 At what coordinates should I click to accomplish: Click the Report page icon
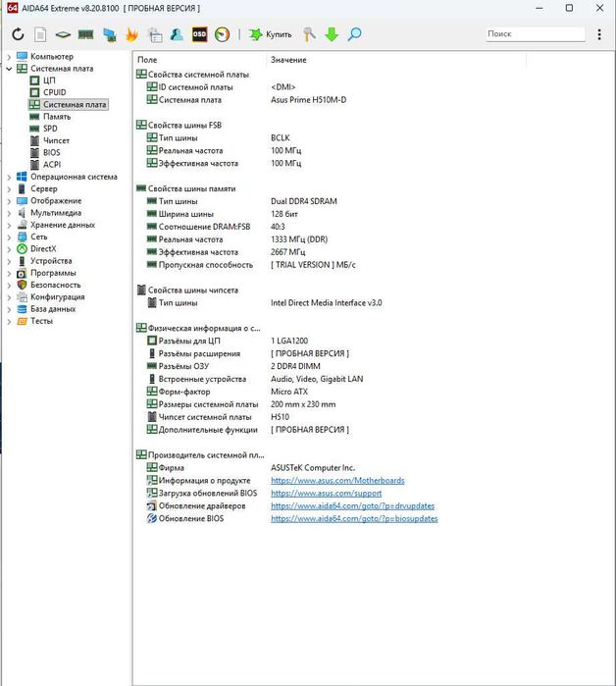click(40, 34)
